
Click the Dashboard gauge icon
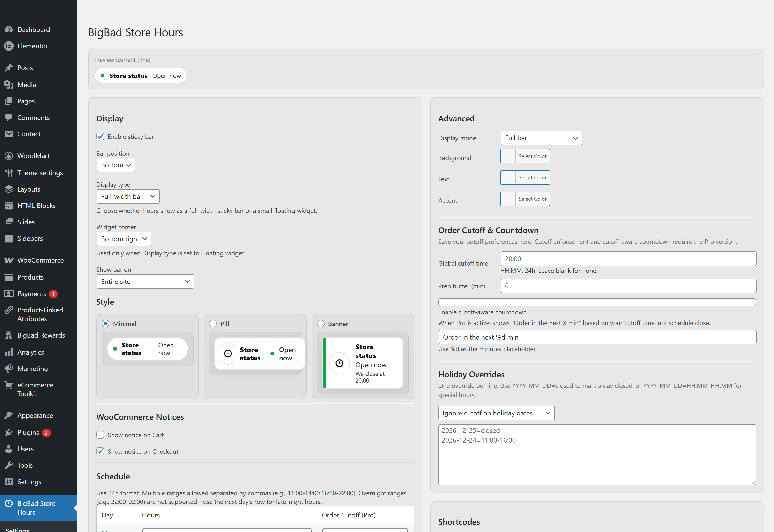(x=9, y=30)
